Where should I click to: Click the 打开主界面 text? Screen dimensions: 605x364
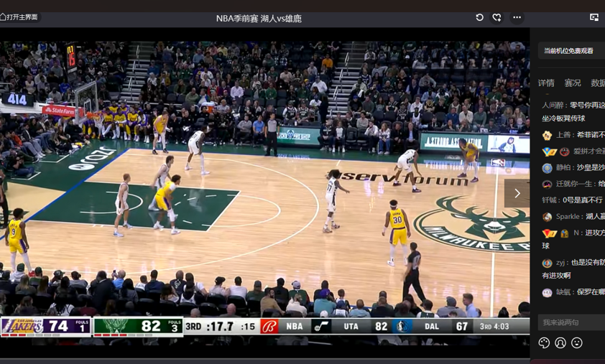point(22,17)
